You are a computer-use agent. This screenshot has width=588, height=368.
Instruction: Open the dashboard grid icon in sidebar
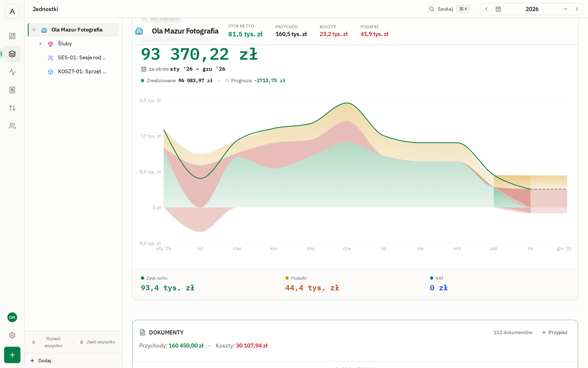point(12,36)
